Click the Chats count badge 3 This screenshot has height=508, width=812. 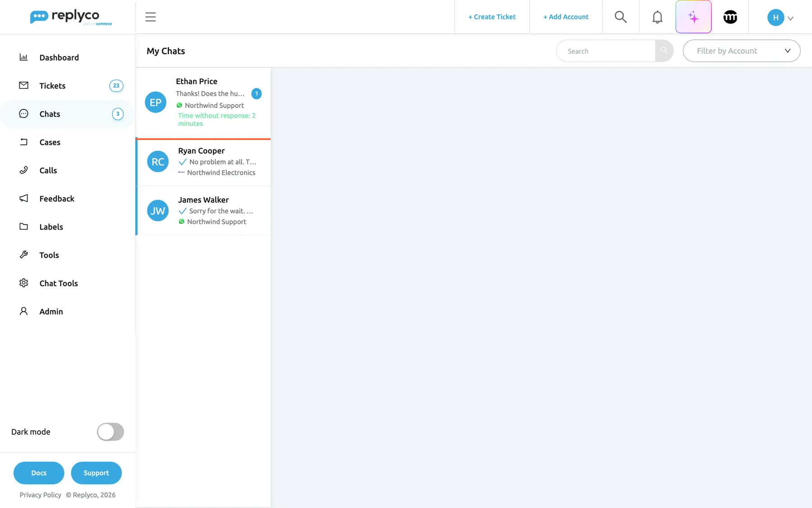118,114
